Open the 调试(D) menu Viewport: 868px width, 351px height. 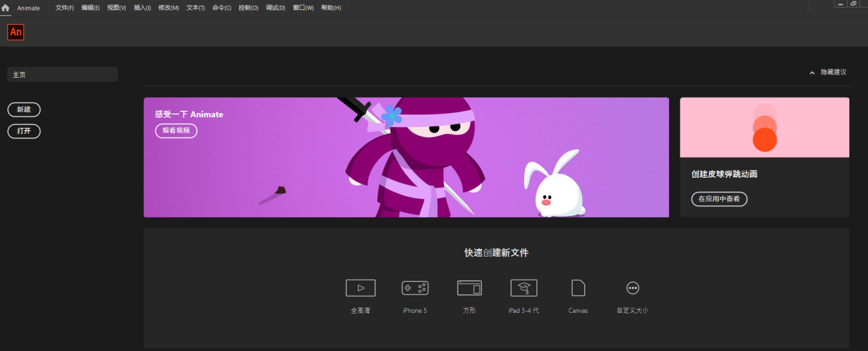pos(275,8)
